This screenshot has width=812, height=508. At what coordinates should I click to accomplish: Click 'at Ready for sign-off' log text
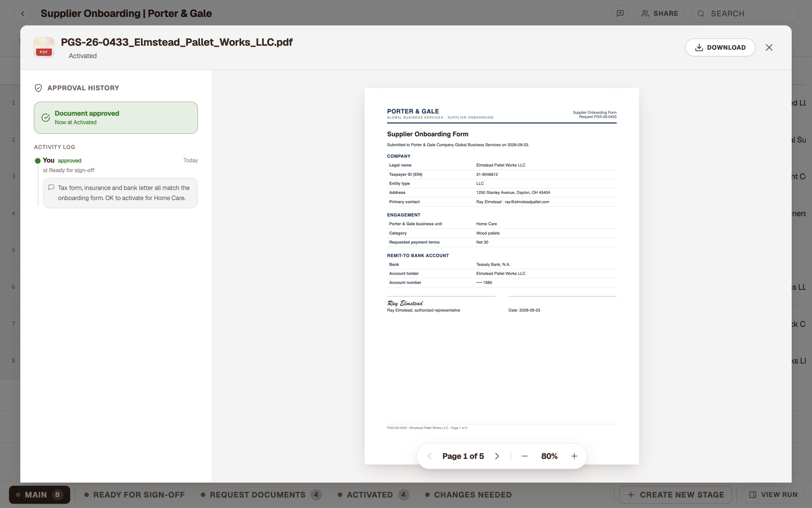pyautogui.click(x=69, y=170)
